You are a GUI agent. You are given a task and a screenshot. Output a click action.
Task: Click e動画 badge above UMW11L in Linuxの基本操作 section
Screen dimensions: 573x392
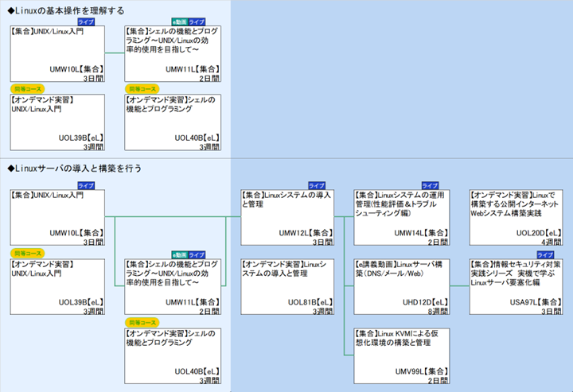179,22
